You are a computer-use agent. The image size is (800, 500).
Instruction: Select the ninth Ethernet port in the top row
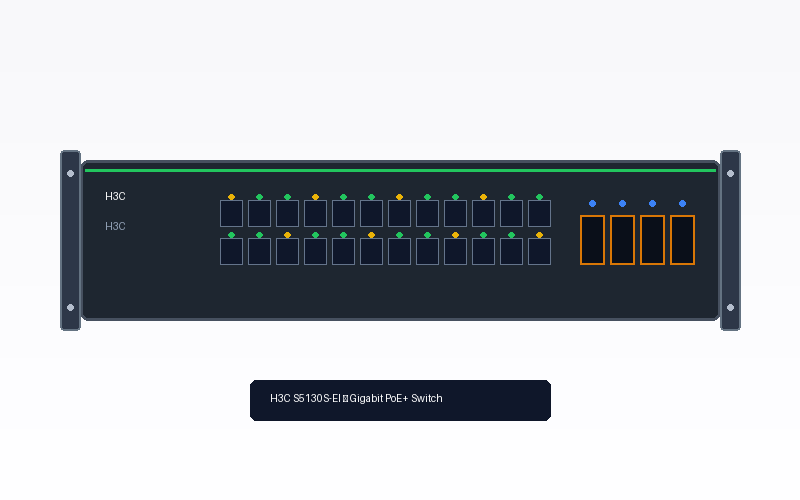[456, 213]
